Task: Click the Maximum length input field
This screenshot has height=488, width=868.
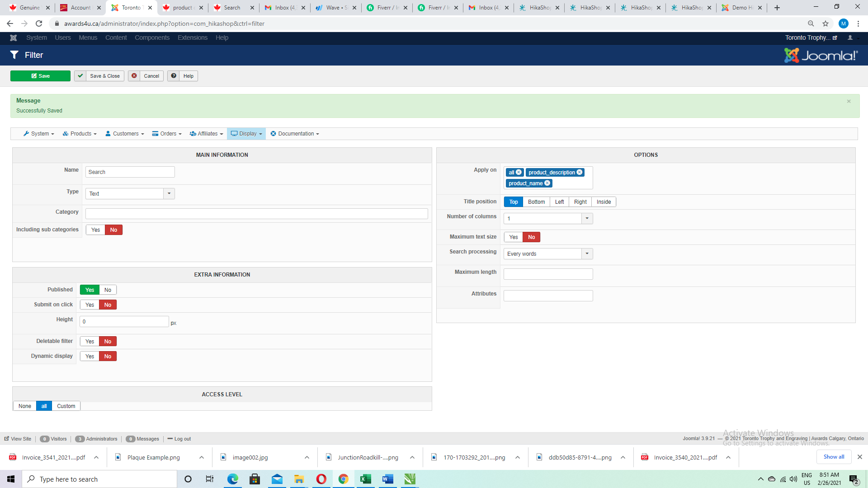Action: click(548, 274)
